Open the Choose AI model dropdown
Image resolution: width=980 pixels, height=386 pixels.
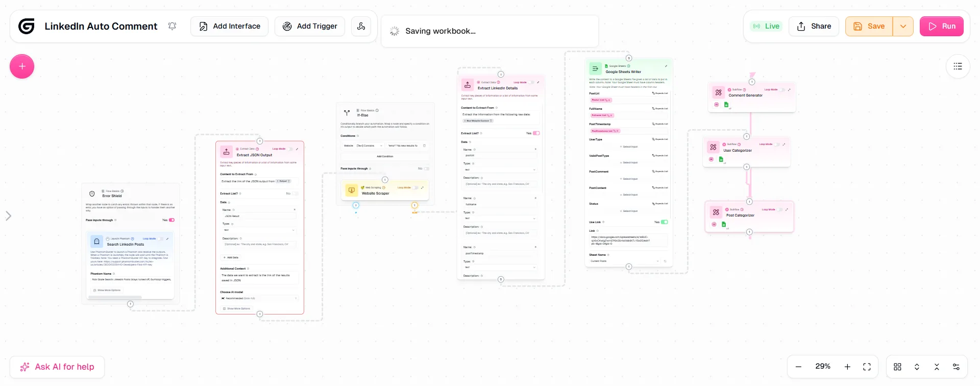[260, 298]
